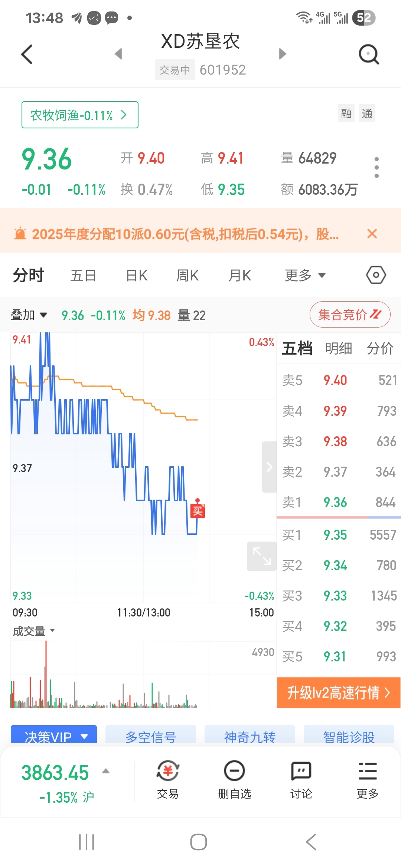This screenshot has height=868, width=401.
Task: Switch to the 五日 chart tab
Action: (83, 275)
